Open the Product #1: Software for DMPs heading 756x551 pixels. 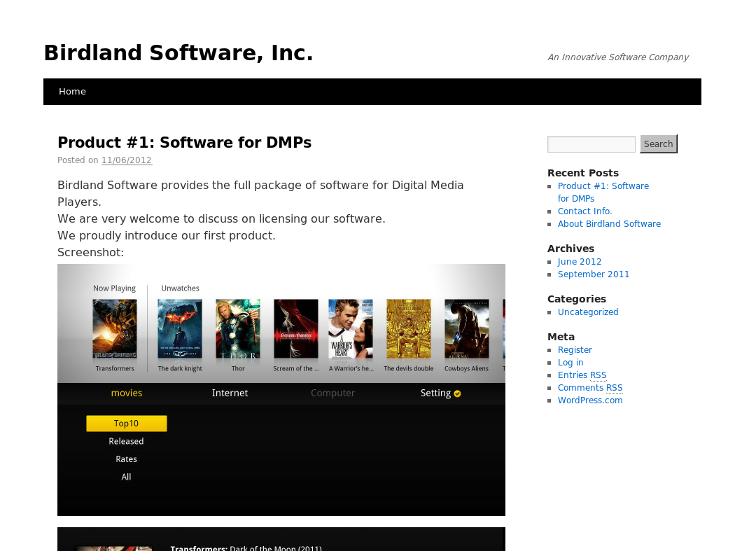click(x=184, y=143)
